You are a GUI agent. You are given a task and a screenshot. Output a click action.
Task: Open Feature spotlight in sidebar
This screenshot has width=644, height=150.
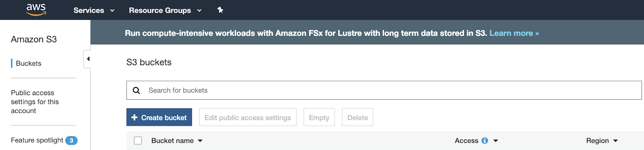point(37,140)
